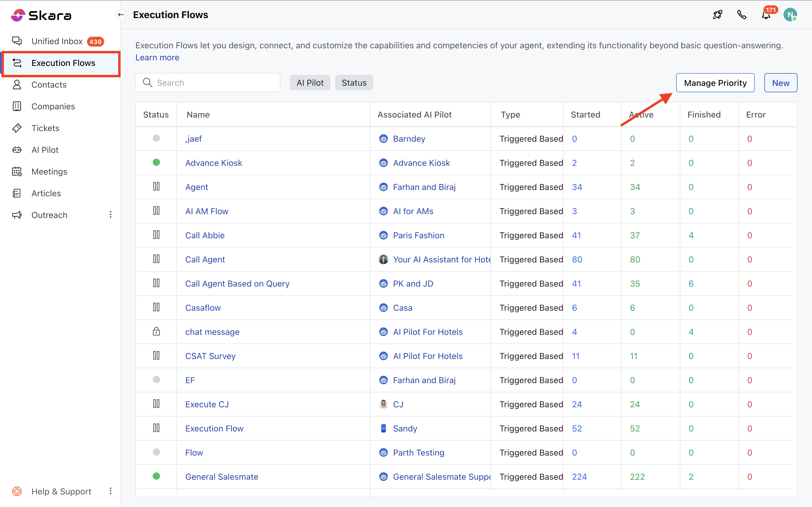The width and height of the screenshot is (812, 507).
Task: Collapse sidebar with back arrow icon
Action: click(121, 15)
